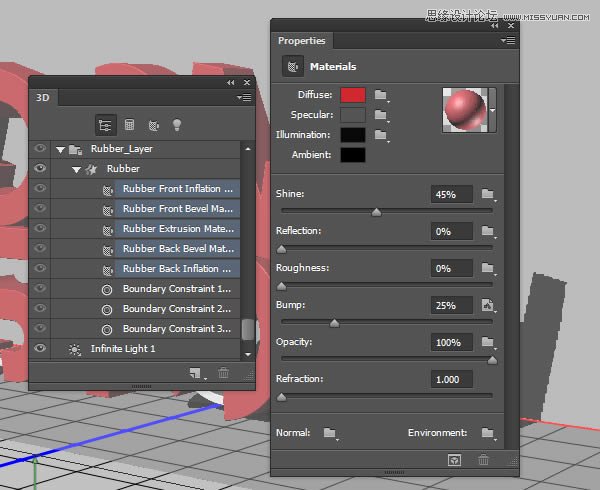Viewport: 600px width, 490px height.
Task: Collapse the Rubber mesh tree node
Action: [x=77, y=169]
